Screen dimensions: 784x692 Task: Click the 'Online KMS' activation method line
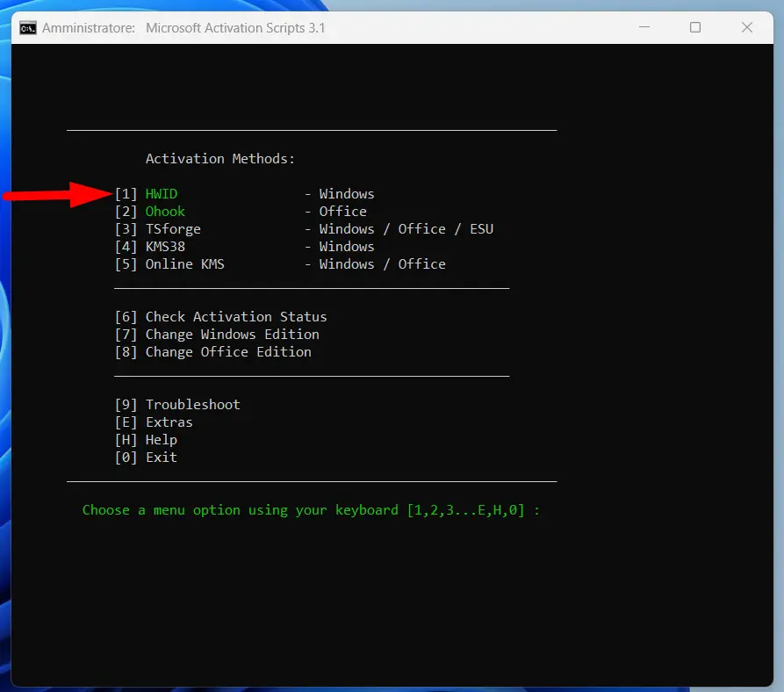(280, 264)
